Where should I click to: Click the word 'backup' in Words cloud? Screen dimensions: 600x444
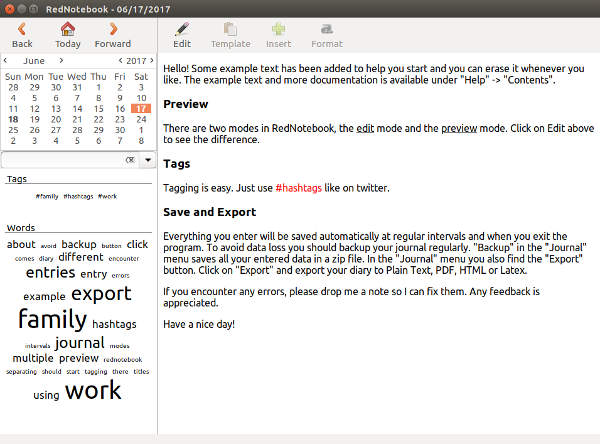pos(79,244)
